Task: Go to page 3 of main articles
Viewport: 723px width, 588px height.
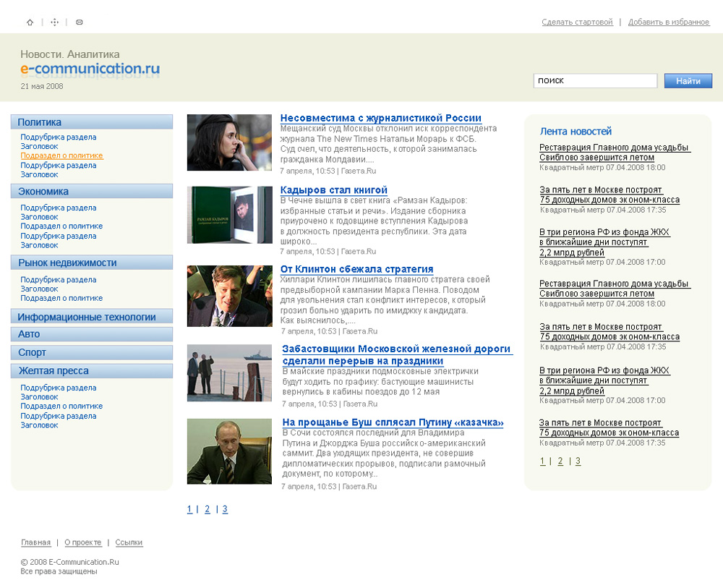Action: [x=225, y=509]
